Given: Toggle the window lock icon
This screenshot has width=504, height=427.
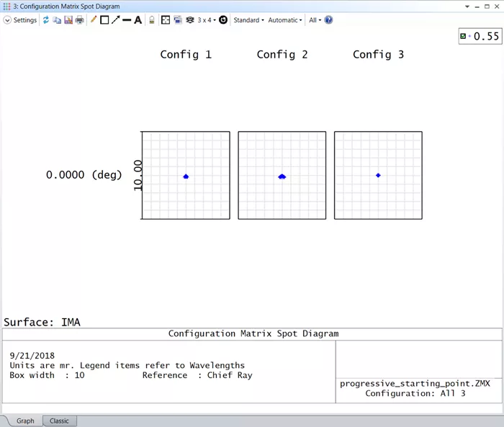Looking at the screenshot, I should tap(152, 20).
